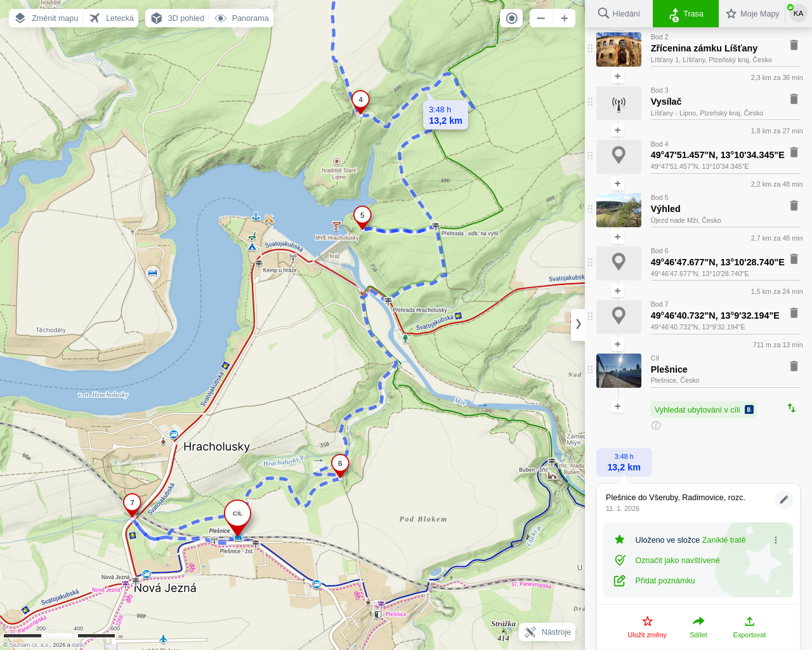Switch to the Hledání tab
The width and height of the screenshot is (812, 650).
point(619,13)
